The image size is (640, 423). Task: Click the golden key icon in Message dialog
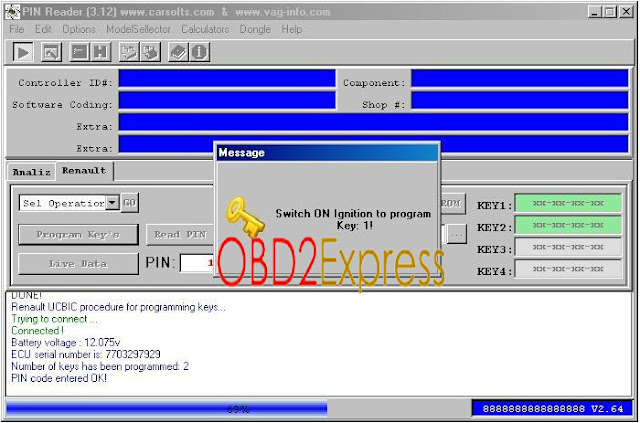245,216
